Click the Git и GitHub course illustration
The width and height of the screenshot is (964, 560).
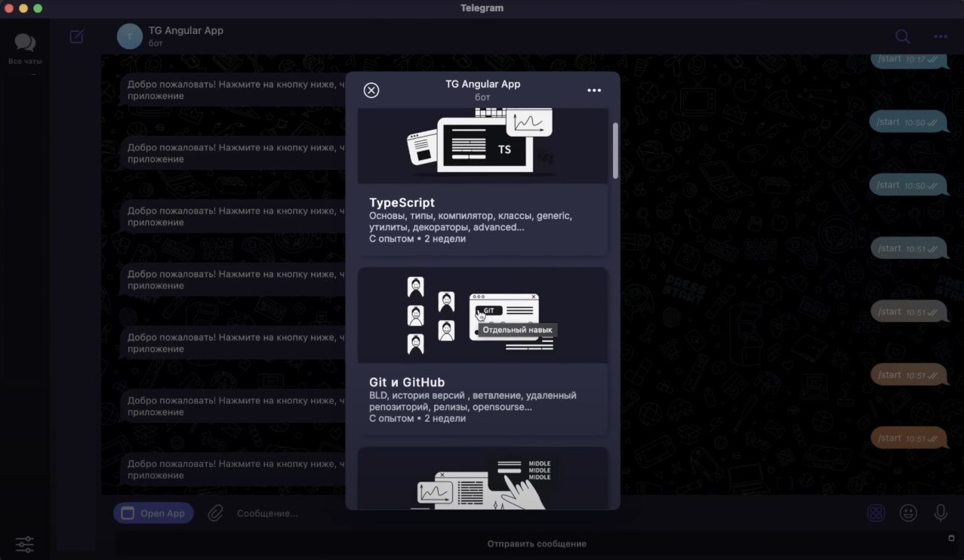482,315
